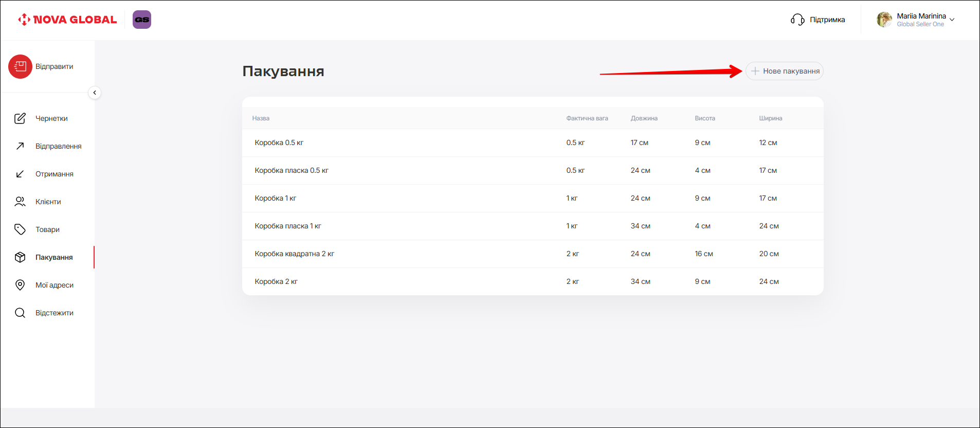Click the outgoing shipments arrow icon
This screenshot has height=428, width=980.
point(20,146)
